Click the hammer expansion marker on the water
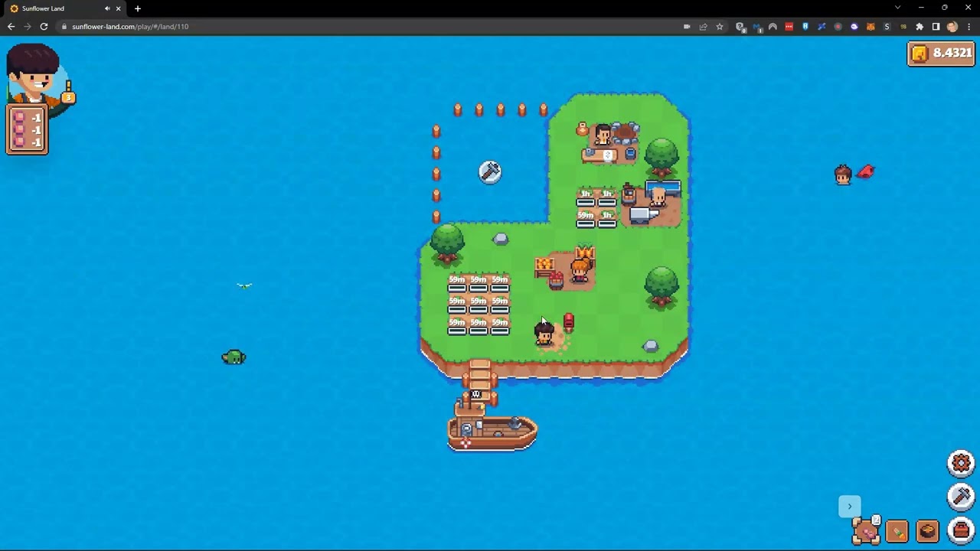This screenshot has width=980, height=551. coord(490,171)
